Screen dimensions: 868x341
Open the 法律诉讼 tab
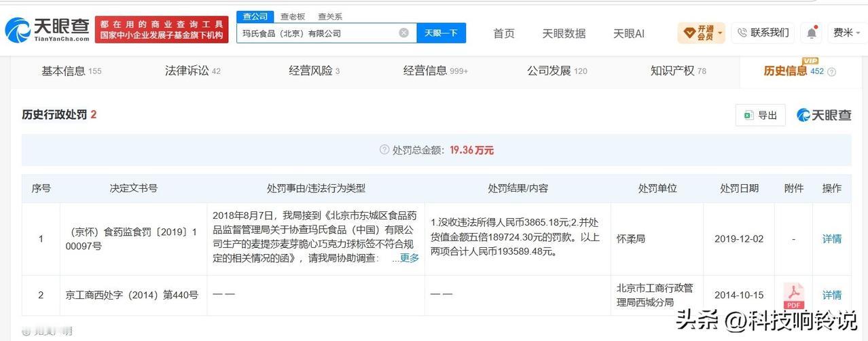[x=192, y=71]
